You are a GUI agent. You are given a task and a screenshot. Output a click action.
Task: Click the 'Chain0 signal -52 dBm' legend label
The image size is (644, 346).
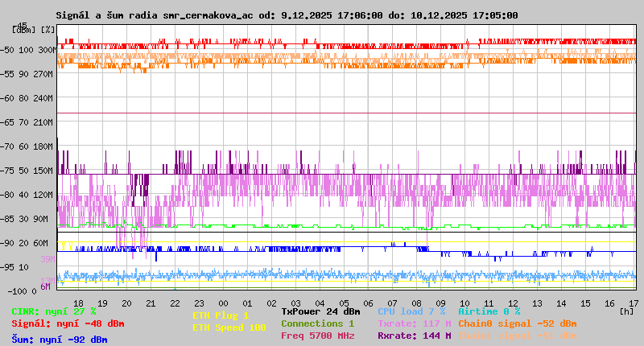pos(518,323)
